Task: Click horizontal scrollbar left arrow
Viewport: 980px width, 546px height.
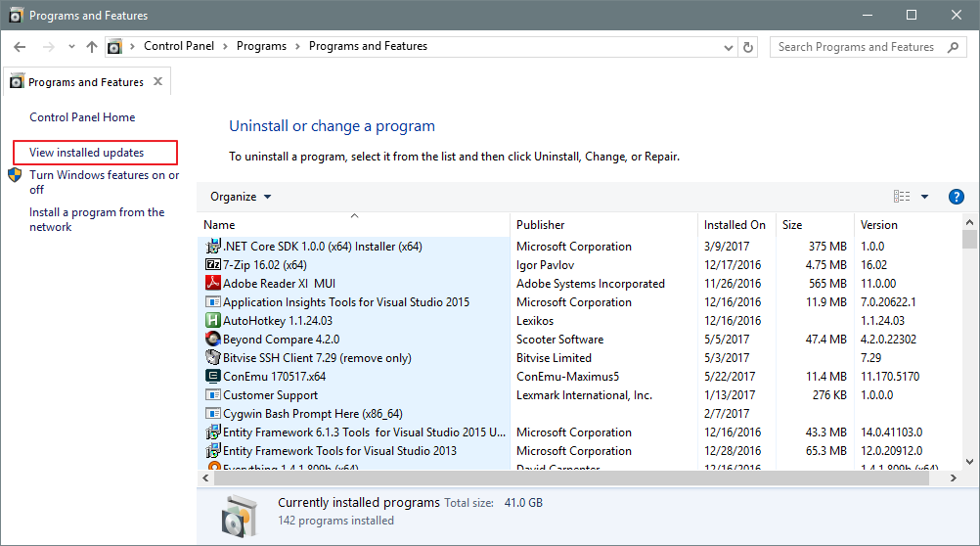Action: (205, 478)
